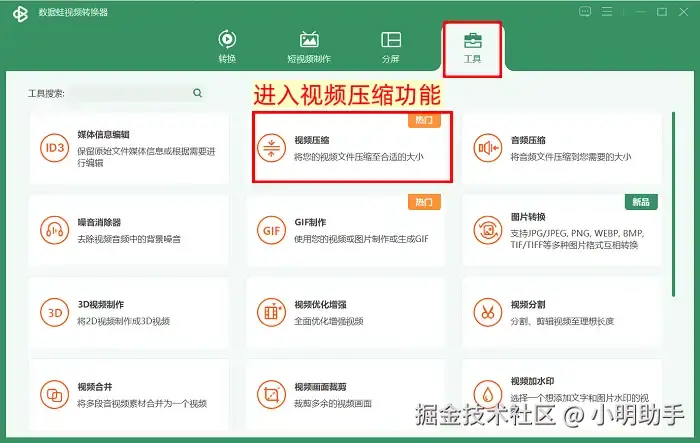Click the 短视频制作 picture icon

point(309,39)
